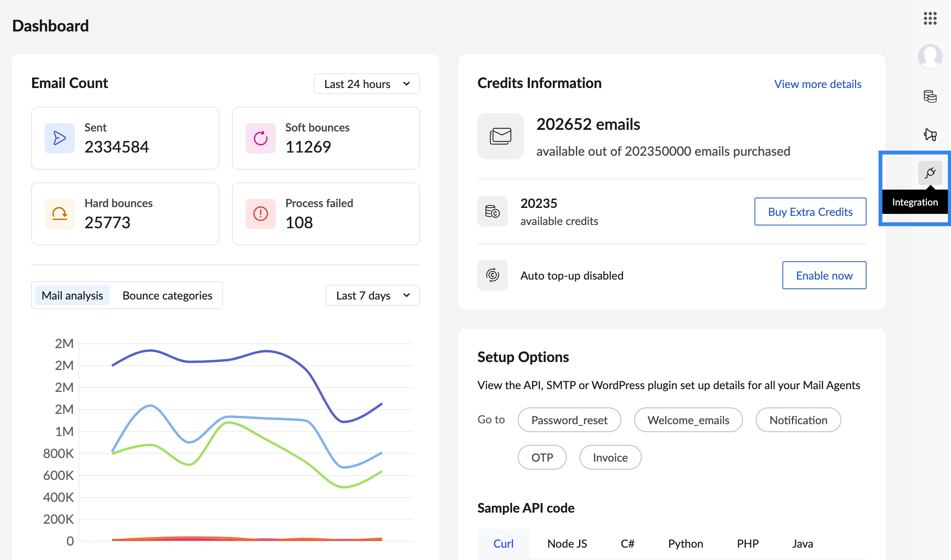Click the Hard bounces arrow icon
Image resolution: width=951 pixels, height=560 pixels.
60,214
